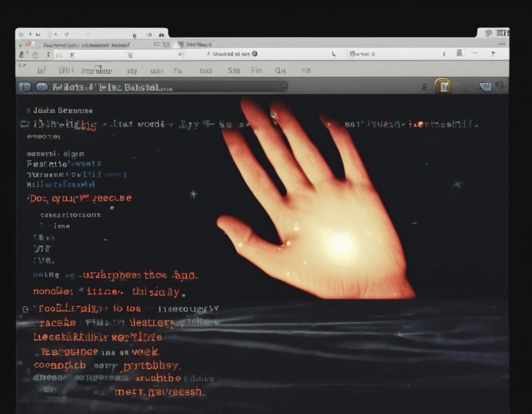Screen dimensions: 532x414
Task: Open the 'ssy' menu item in the menu row
Action: [131, 71]
